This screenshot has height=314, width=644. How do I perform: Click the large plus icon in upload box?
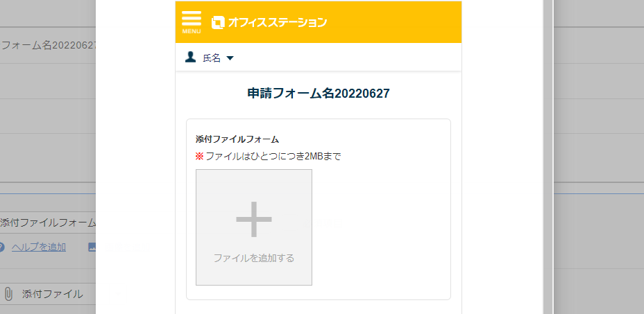pyautogui.click(x=254, y=219)
